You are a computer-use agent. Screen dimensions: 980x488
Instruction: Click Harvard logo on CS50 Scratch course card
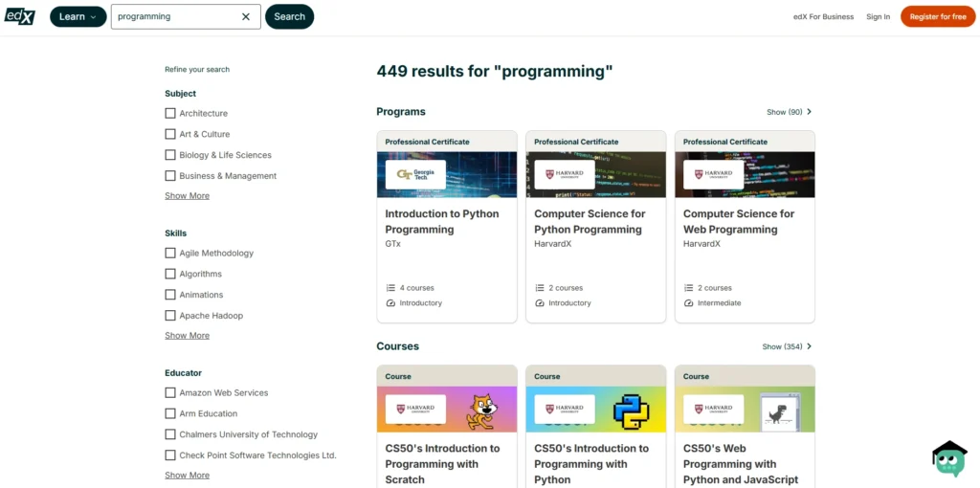(415, 410)
